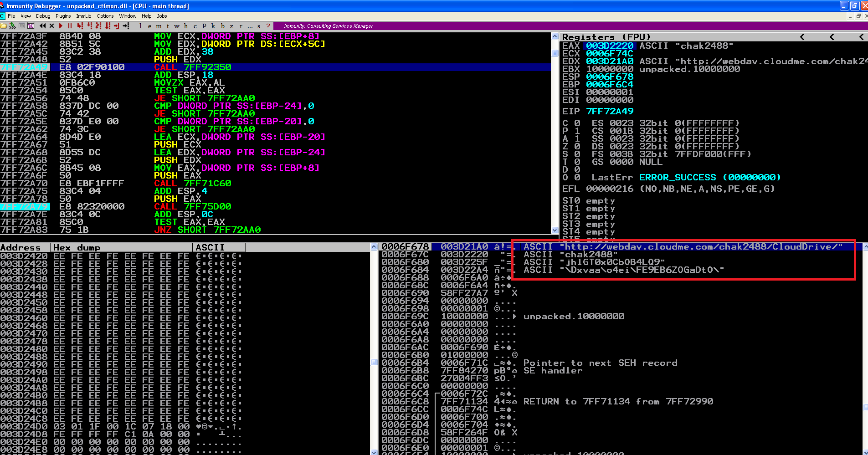Click the Restart program rewind icon
Image resolution: width=868 pixels, height=455 pixels.
coord(43,26)
